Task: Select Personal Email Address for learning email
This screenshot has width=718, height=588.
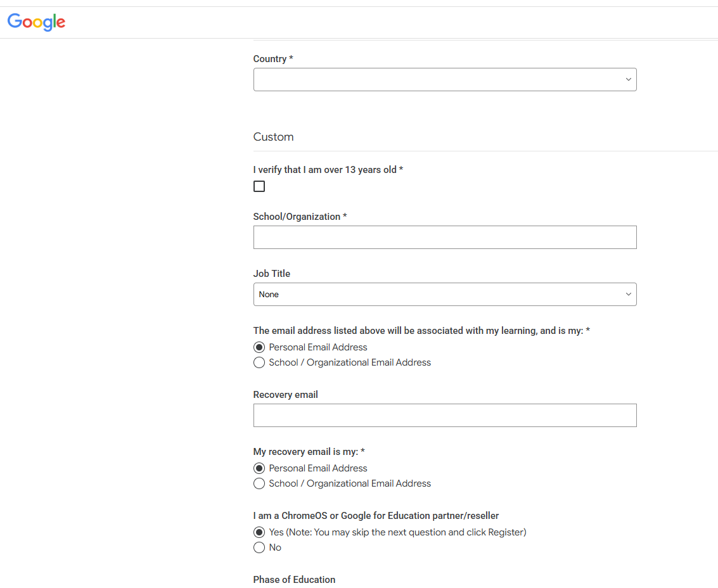Action: point(259,347)
